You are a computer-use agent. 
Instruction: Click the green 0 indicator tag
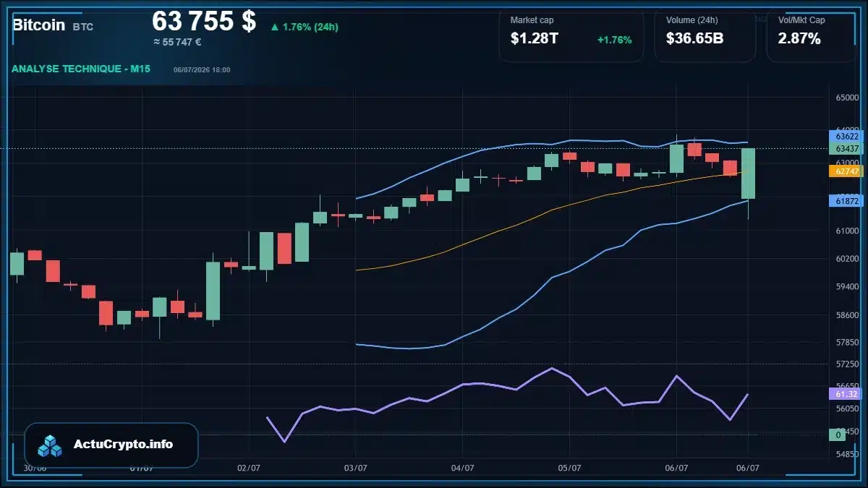coord(838,435)
